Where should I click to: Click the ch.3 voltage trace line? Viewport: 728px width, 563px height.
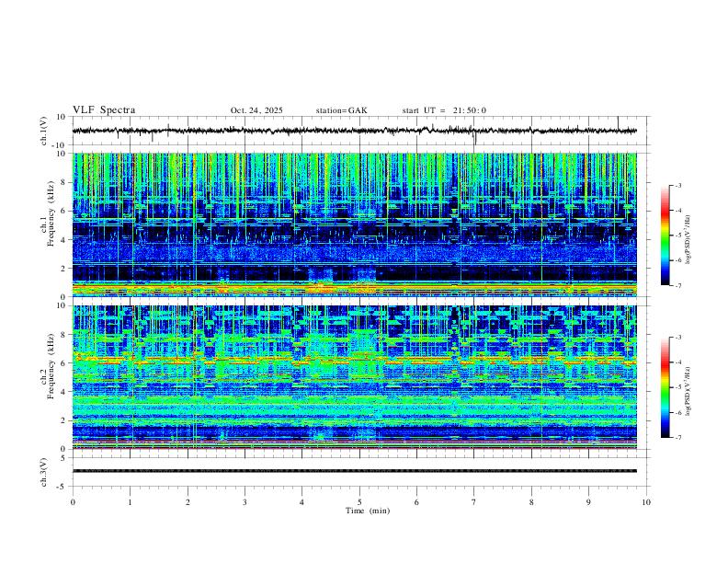[355, 471]
